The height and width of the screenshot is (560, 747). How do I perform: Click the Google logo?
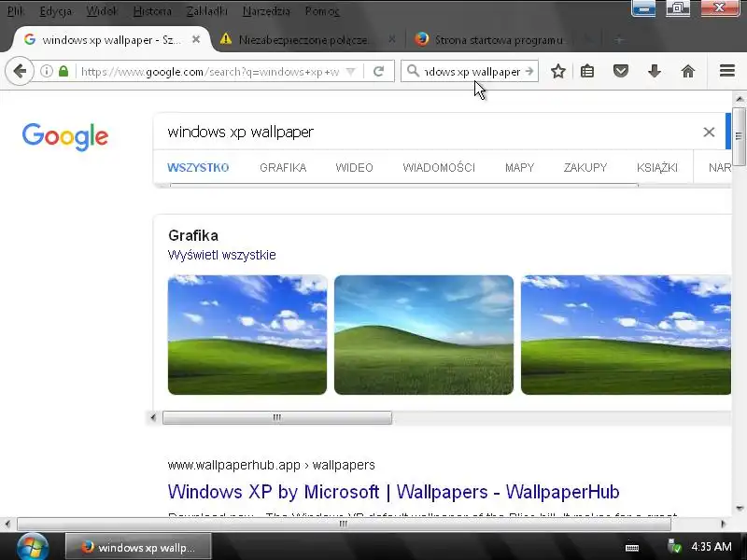click(65, 136)
